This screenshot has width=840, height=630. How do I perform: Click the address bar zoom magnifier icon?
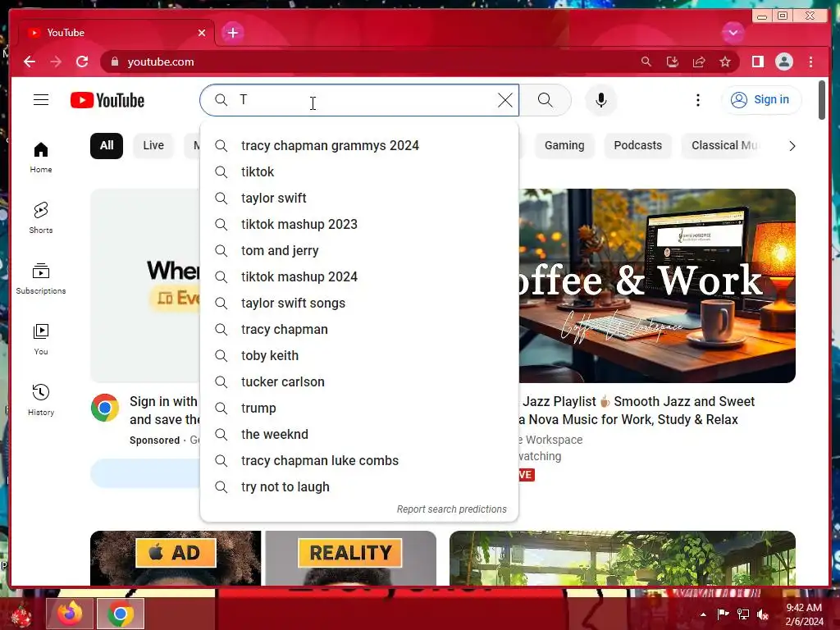pos(646,62)
